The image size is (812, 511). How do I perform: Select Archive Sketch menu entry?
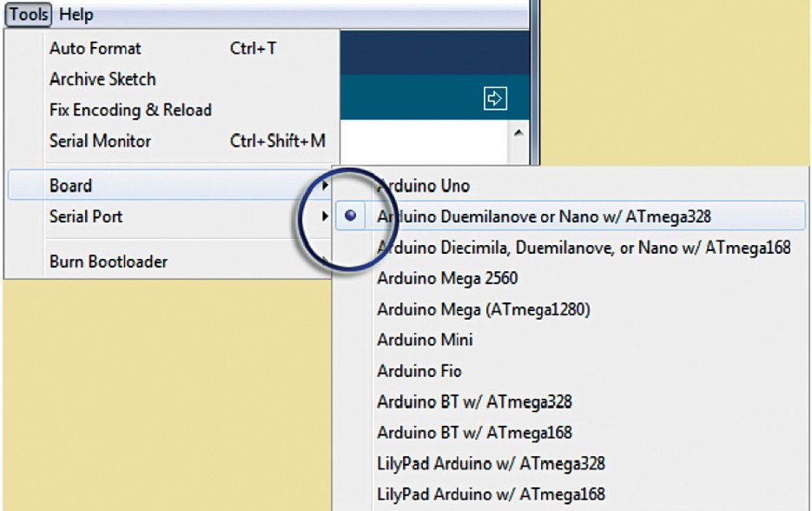point(102,79)
